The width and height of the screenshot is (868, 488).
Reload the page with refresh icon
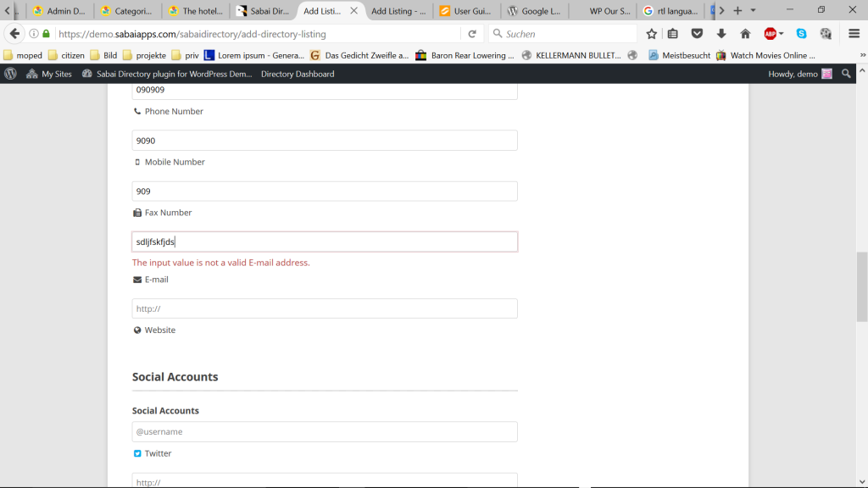coord(472,34)
